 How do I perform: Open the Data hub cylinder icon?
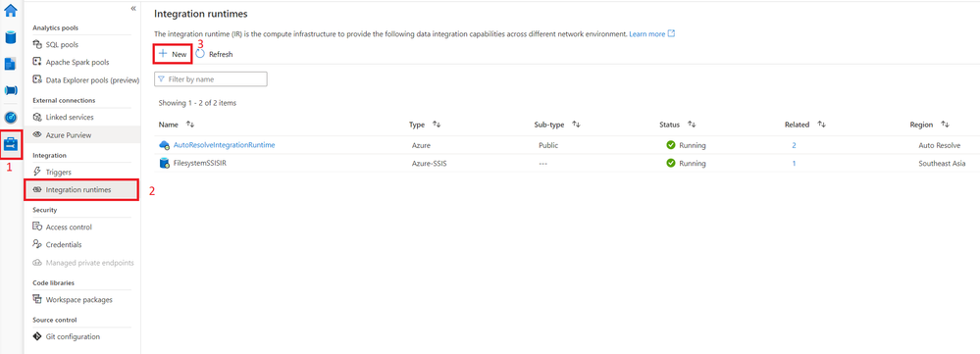pyautogui.click(x=11, y=36)
